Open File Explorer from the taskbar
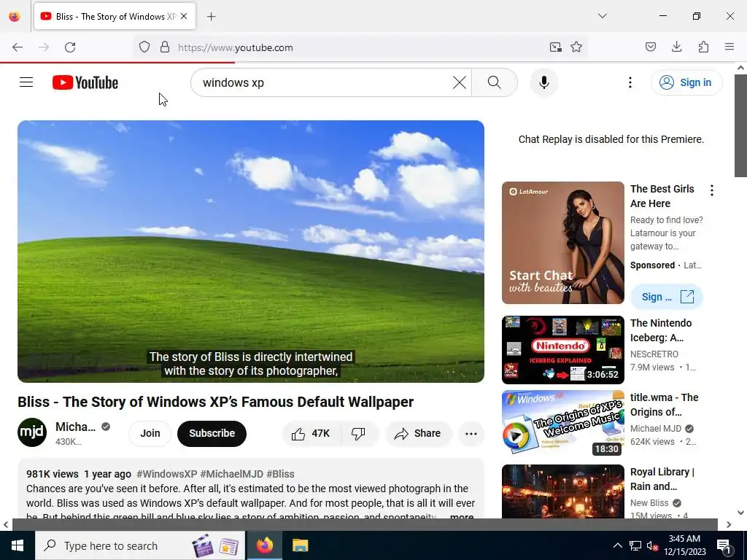 coord(300,545)
